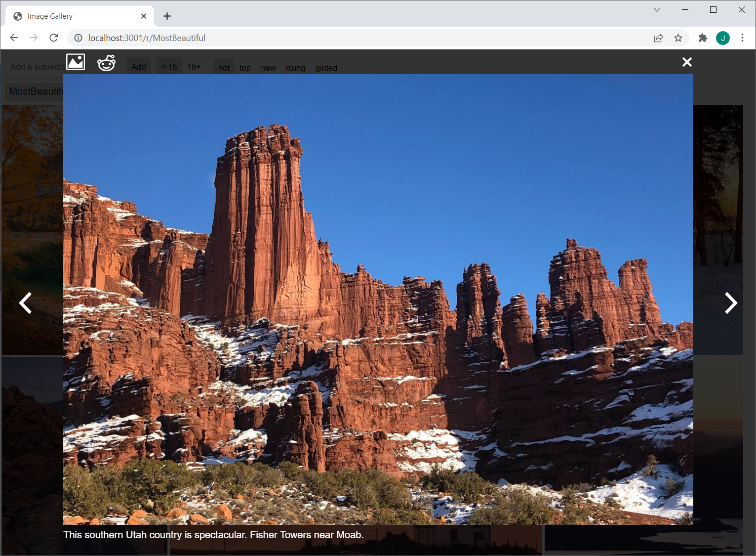Screen dimensions: 756x556
Task: Click the browser back arrow
Action: coord(14,38)
